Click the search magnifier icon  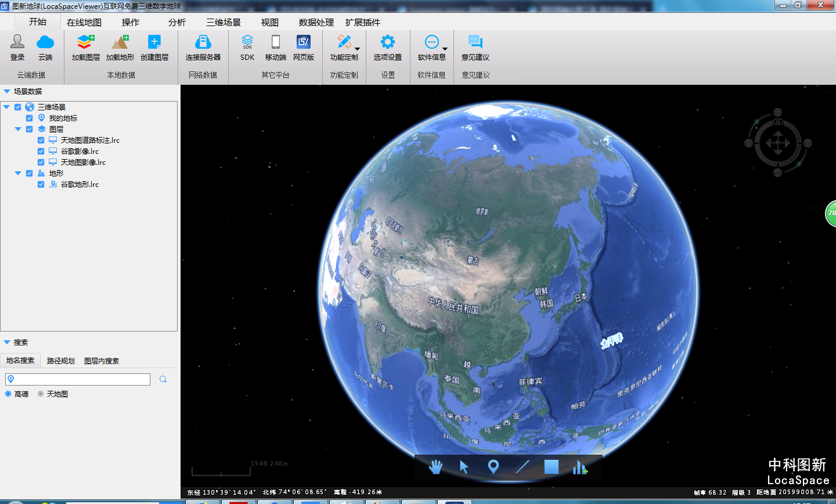point(163,379)
